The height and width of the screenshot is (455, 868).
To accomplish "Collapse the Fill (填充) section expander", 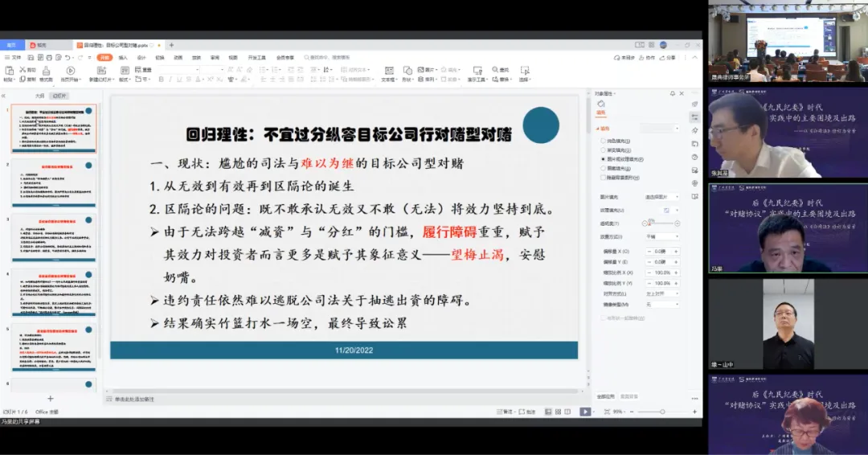I will (x=597, y=129).
